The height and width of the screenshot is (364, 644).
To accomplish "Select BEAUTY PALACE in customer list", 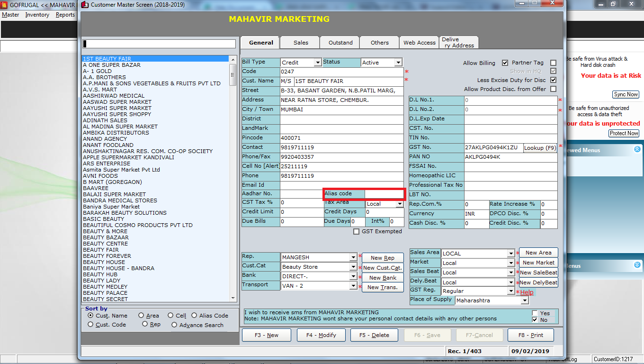I will pos(105,293).
